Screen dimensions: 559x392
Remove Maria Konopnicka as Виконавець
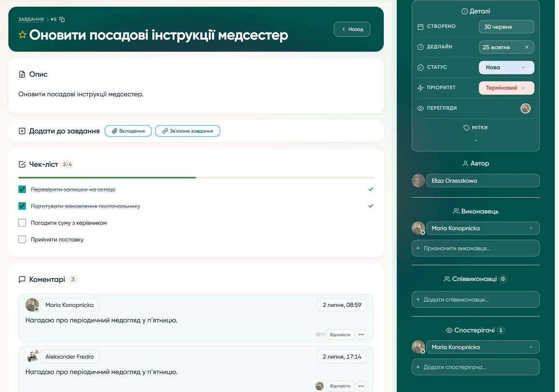pyautogui.click(x=531, y=228)
